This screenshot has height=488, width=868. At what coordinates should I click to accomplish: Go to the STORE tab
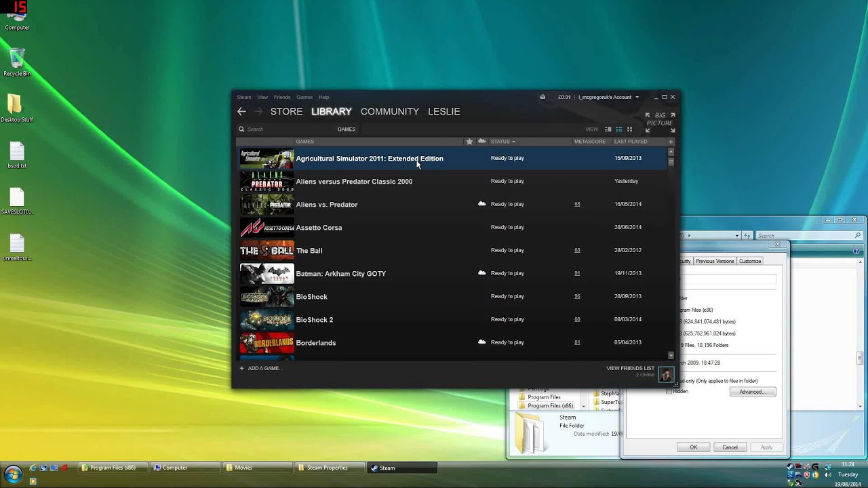click(x=286, y=111)
